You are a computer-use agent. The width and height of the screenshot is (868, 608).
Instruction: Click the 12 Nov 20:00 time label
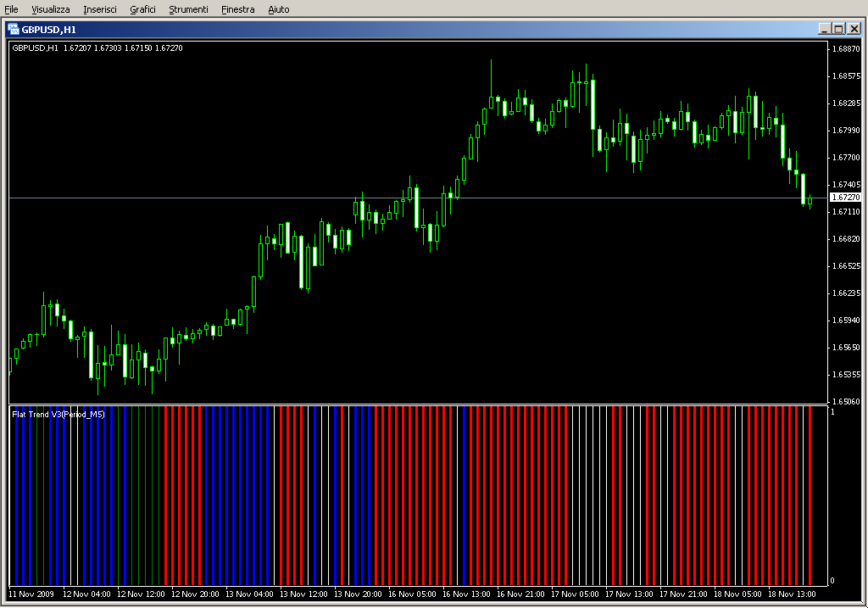click(x=197, y=594)
